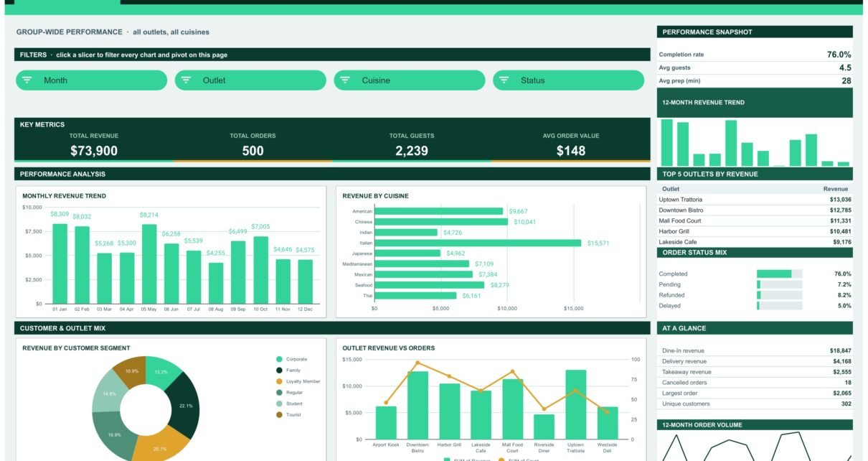
Task: Open the Status slicer
Action: click(568, 80)
